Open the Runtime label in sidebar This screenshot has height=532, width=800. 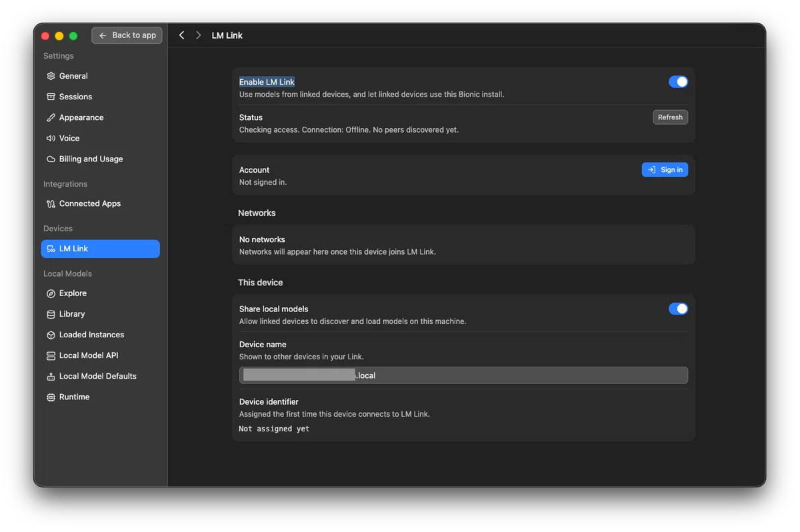tap(74, 397)
